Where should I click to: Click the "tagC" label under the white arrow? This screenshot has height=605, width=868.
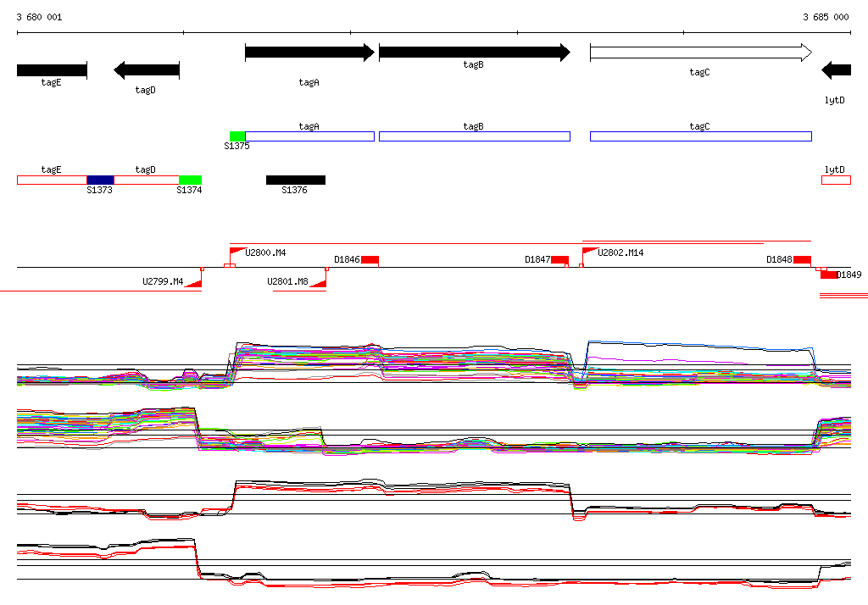coord(699,73)
